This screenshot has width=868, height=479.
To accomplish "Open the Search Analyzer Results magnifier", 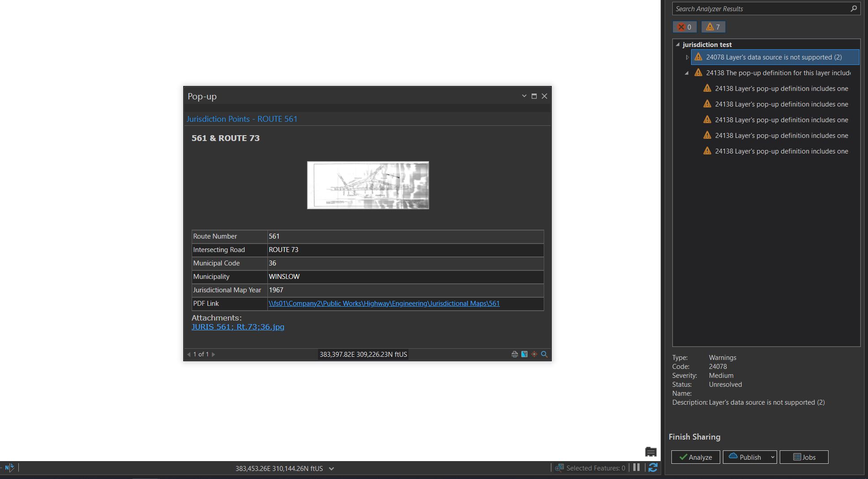I will tap(854, 9).
